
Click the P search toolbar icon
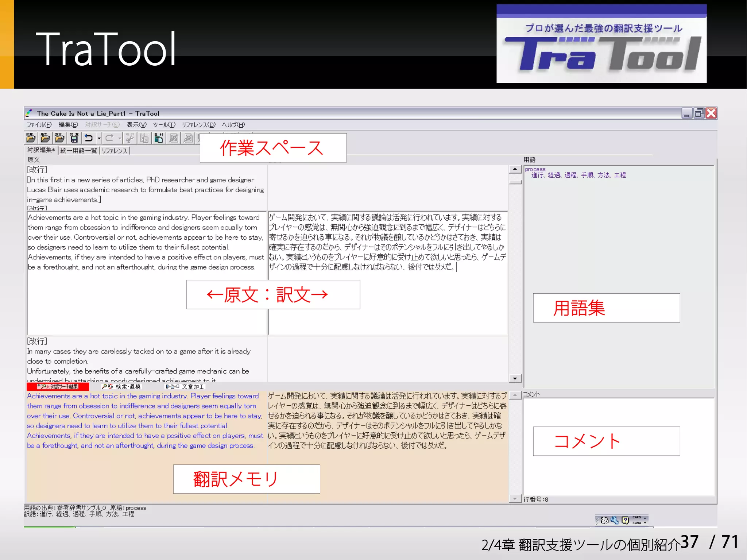pos(174,138)
